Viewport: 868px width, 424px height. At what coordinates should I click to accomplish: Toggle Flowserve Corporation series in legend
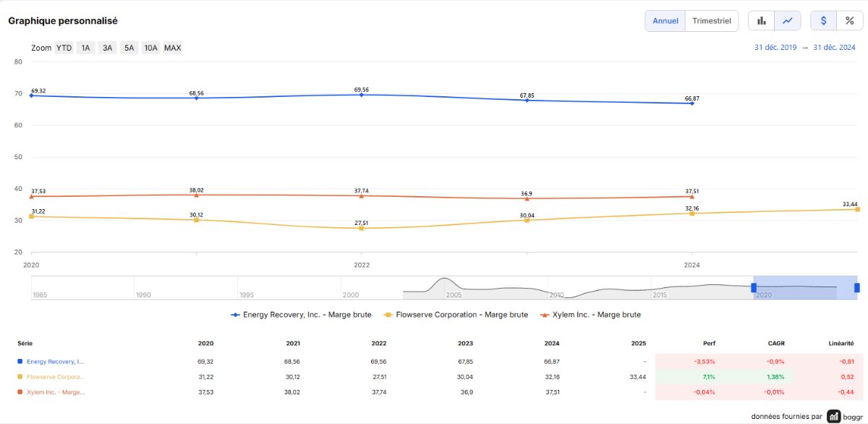click(456, 315)
